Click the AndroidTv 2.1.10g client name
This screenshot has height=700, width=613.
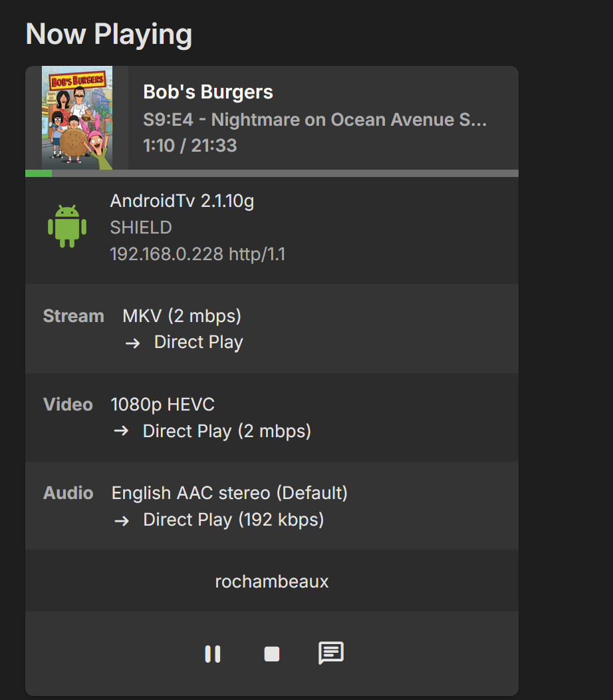[x=182, y=201]
